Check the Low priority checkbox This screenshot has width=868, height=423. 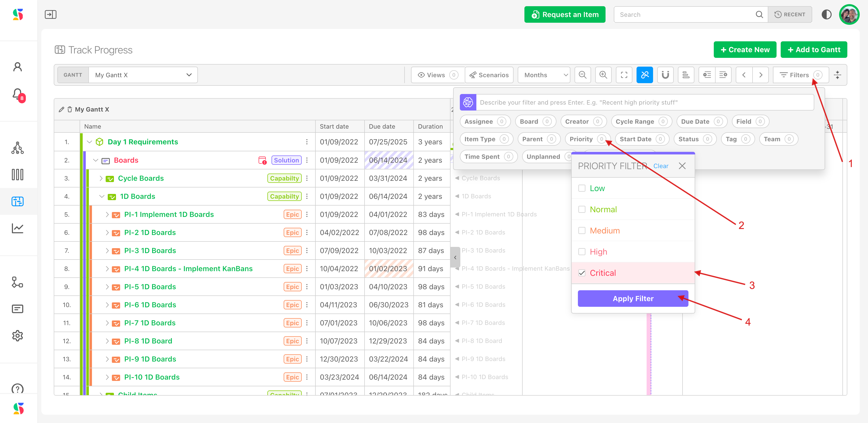coord(582,188)
